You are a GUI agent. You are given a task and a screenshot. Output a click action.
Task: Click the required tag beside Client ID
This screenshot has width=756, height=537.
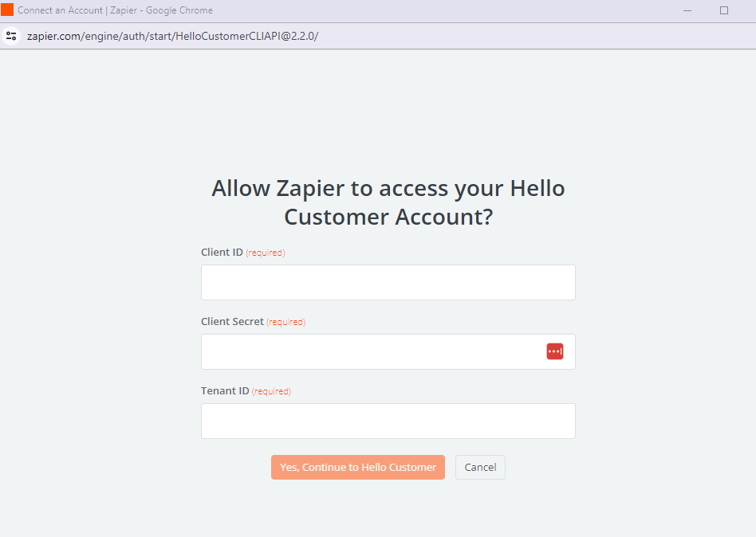point(266,253)
